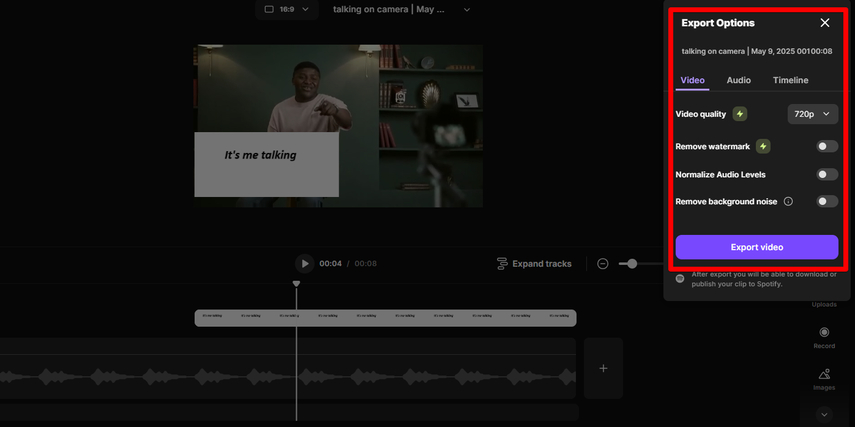Select the text clip track on timeline
The height and width of the screenshot is (427, 855).
click(386, 318)
